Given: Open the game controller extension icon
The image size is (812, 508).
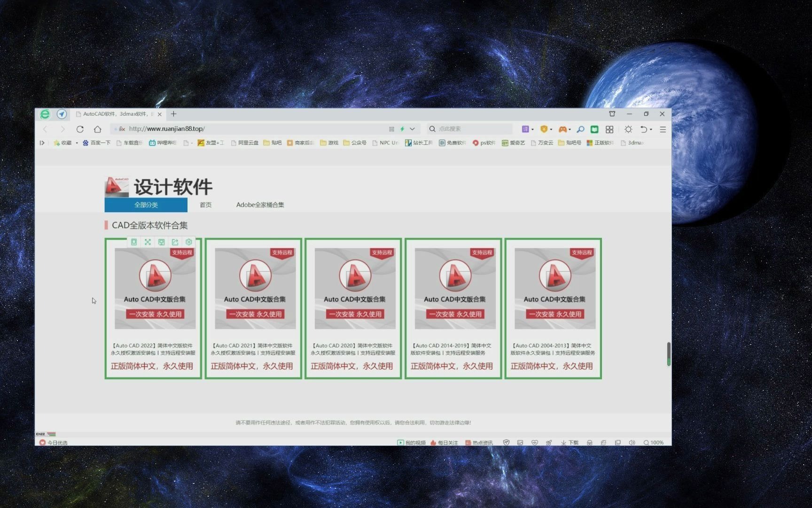Looking at the screenshot, I should pos(562,129).
